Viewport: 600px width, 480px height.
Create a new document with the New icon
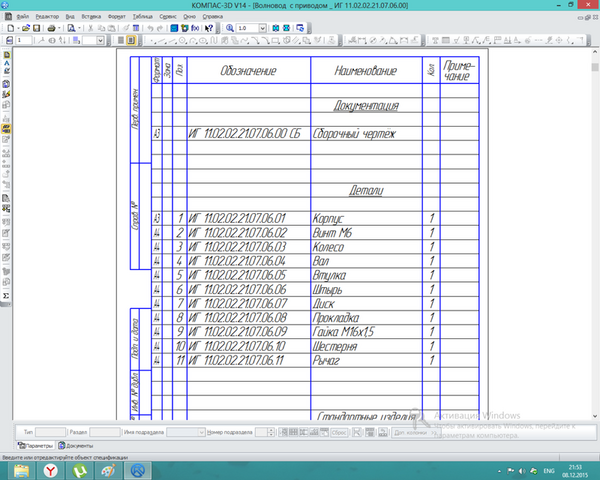coord(11,28)
